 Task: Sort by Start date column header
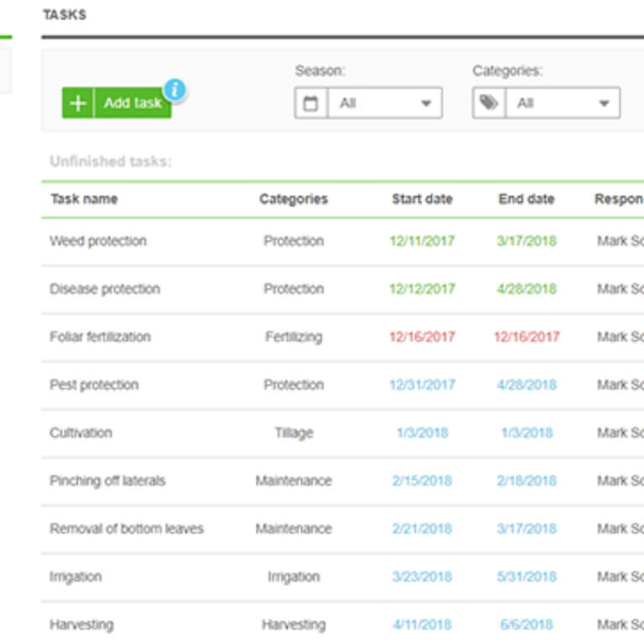tap(423, 200)
